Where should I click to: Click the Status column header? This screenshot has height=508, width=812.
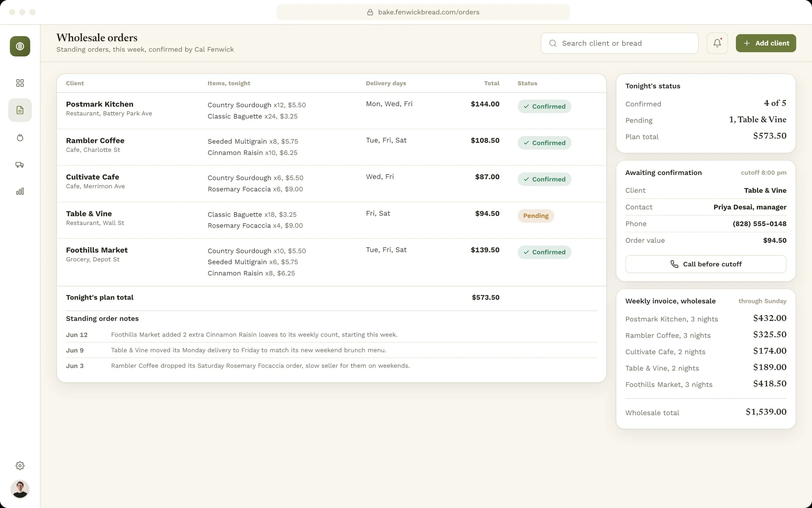pyautogui.click(x=527, y=83)
